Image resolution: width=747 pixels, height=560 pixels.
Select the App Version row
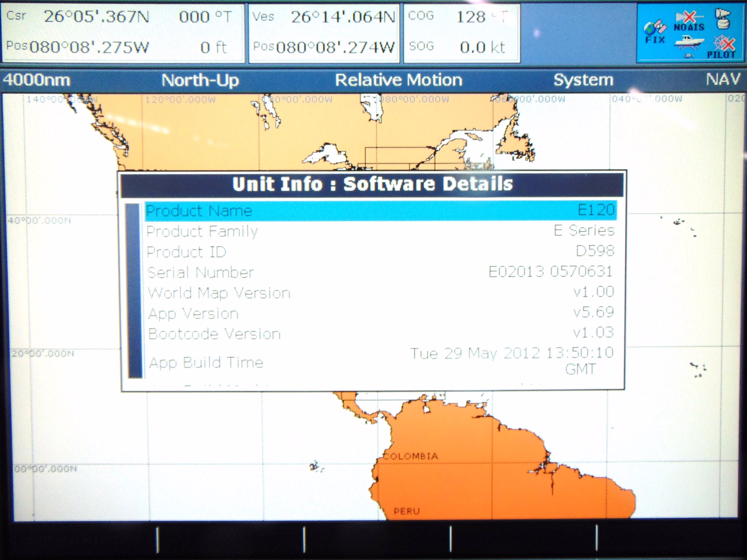tap(380, 313)
